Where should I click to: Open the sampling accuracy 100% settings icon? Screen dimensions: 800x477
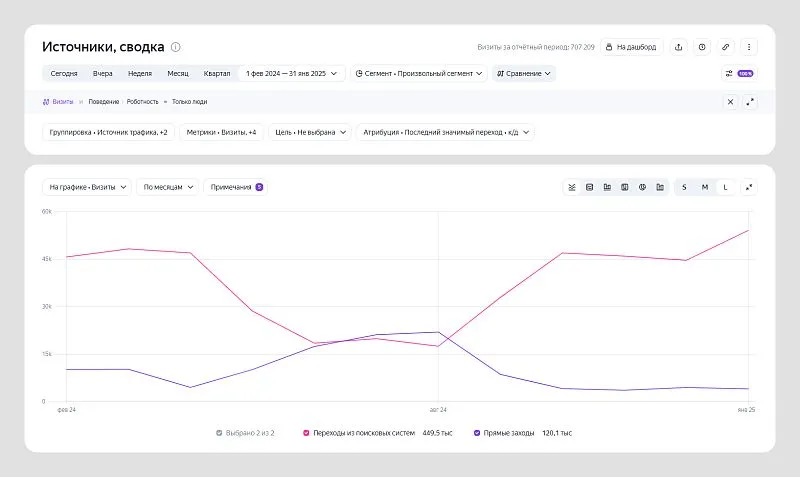tap(740, 73)
